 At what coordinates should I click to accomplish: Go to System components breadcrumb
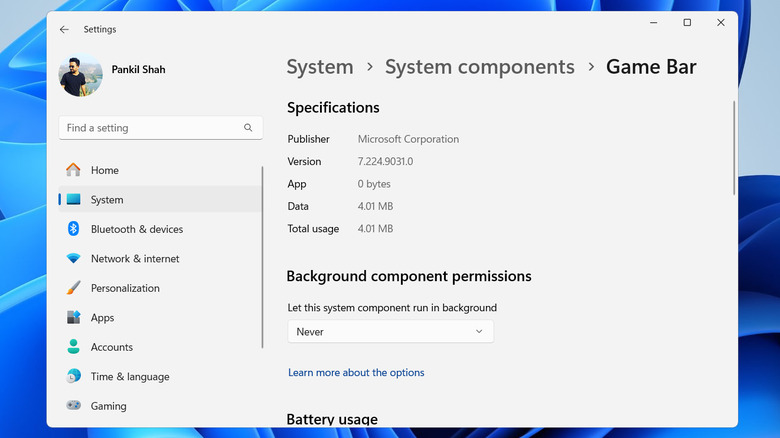click(x=480, y=67)
